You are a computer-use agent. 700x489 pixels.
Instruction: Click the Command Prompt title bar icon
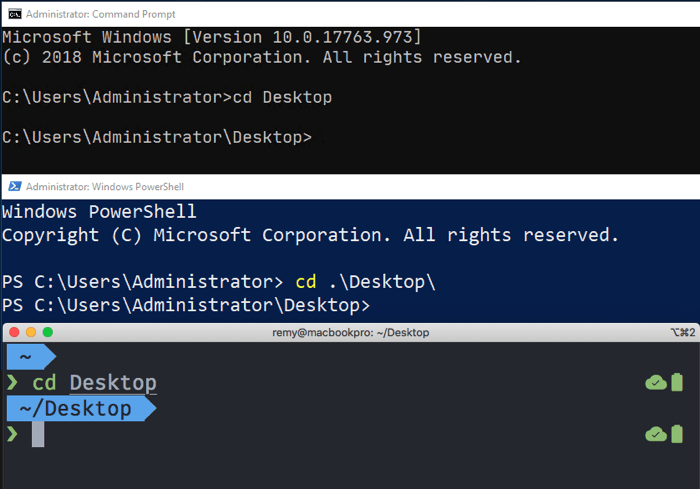(13, 14)
